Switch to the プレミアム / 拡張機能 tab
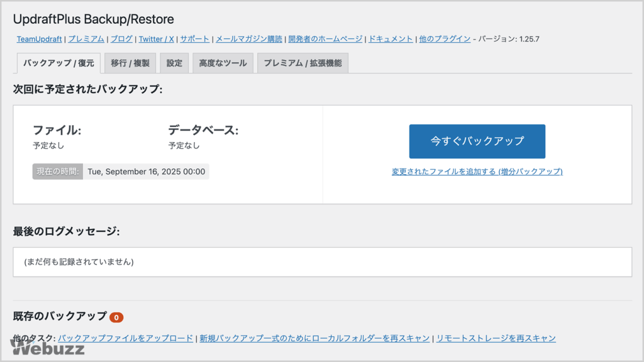644x362 pixels. 303,63
